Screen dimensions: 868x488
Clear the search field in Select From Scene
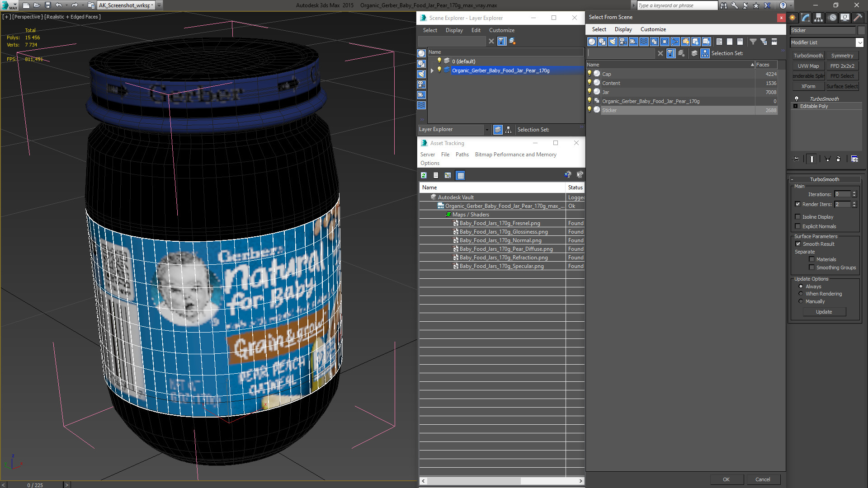point(660,53)
